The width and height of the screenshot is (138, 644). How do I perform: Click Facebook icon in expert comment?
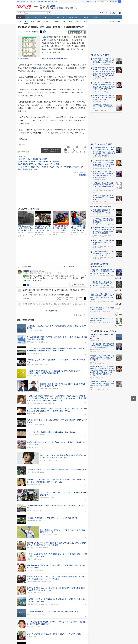28,285
